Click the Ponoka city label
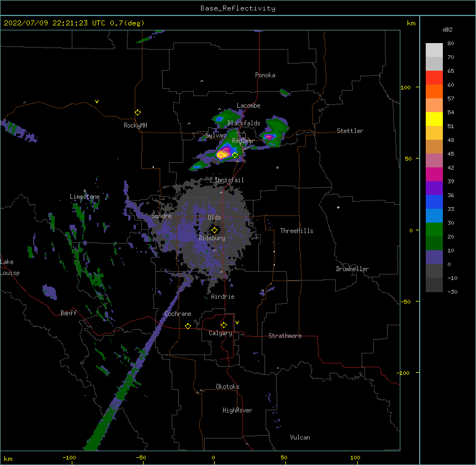This screenshot has width=476, height=465. pos(265,75)
